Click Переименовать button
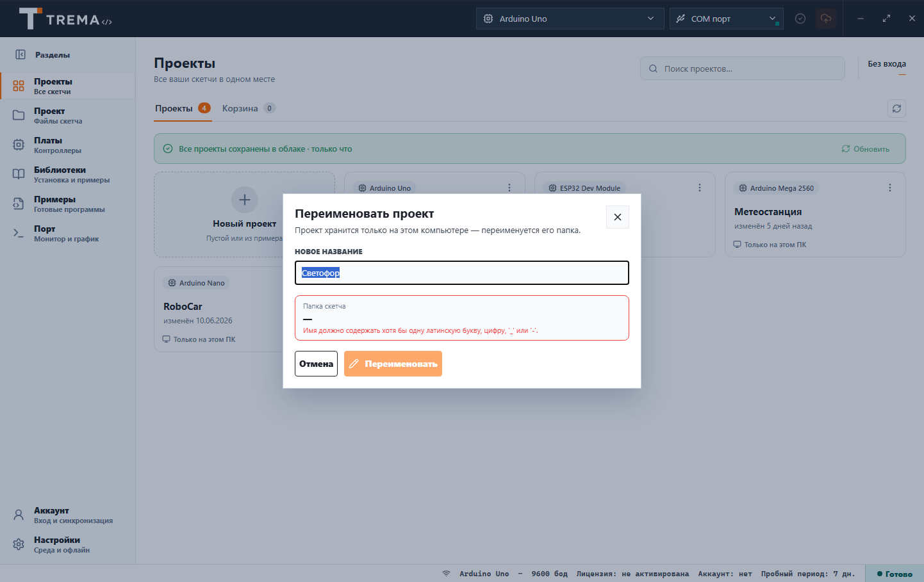This screenshot has width=924, height=582. click(393, 364)
